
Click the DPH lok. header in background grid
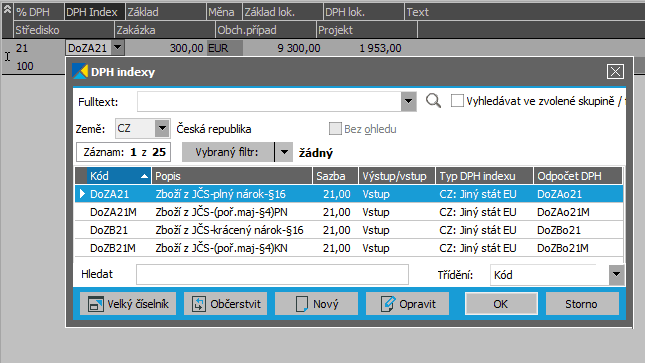tap(363, 12)
